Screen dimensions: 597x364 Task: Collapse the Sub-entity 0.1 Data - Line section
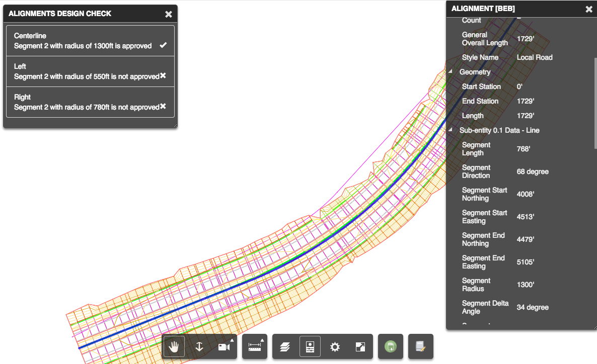click(451, 130)
